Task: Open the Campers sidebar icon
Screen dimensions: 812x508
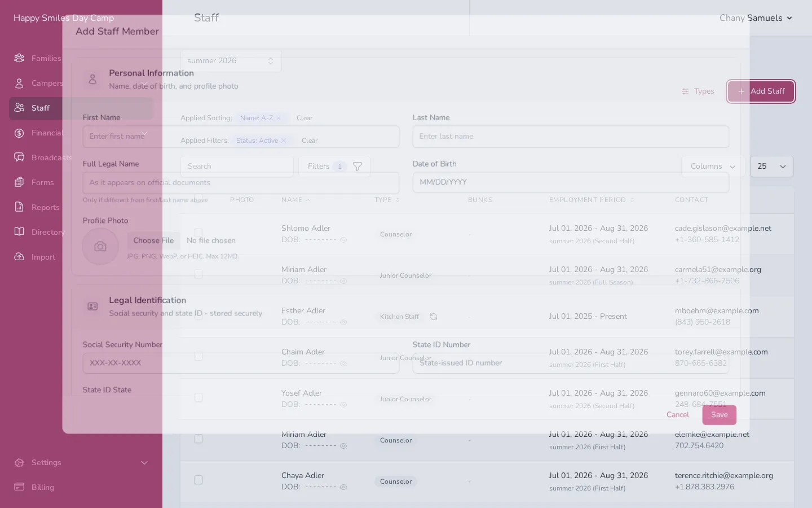Action: pos(19,83)
